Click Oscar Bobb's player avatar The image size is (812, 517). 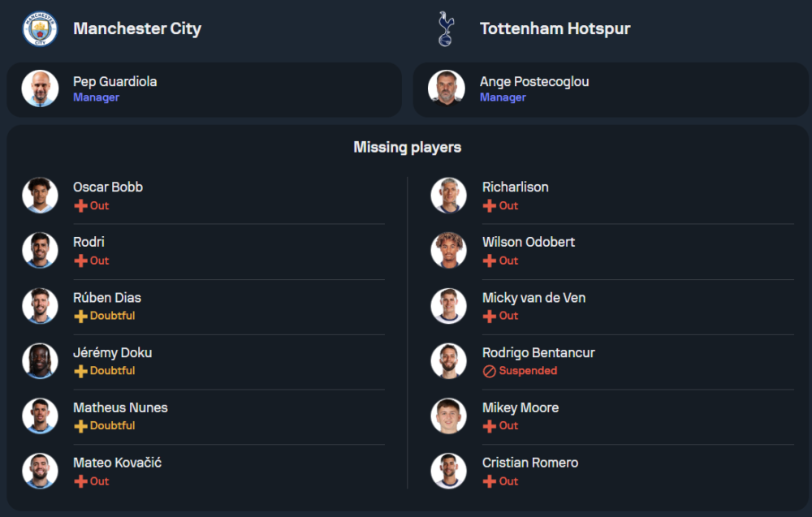point(40,196)
